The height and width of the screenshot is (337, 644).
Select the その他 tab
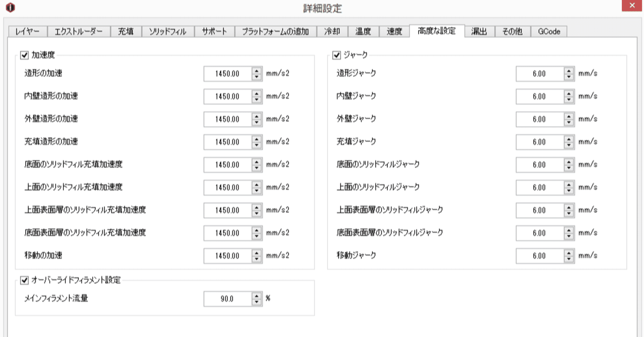[512, 31]
